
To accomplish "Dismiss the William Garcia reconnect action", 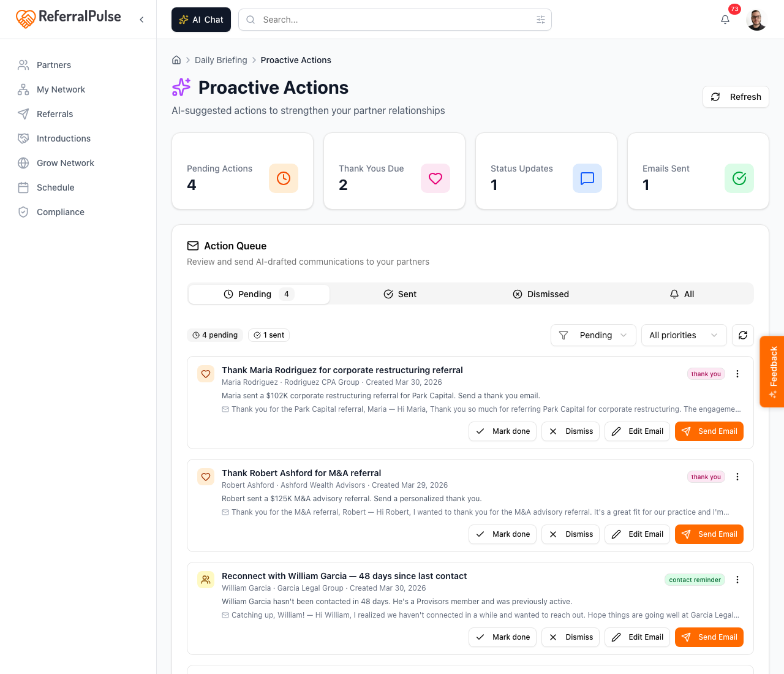I will point(571,637).
